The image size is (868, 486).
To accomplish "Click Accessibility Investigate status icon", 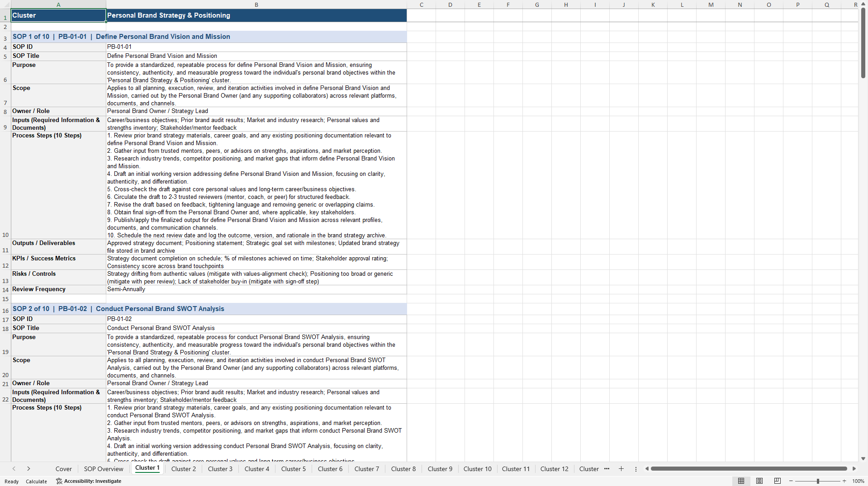I will pyautogui.click(x=59, y=481).
